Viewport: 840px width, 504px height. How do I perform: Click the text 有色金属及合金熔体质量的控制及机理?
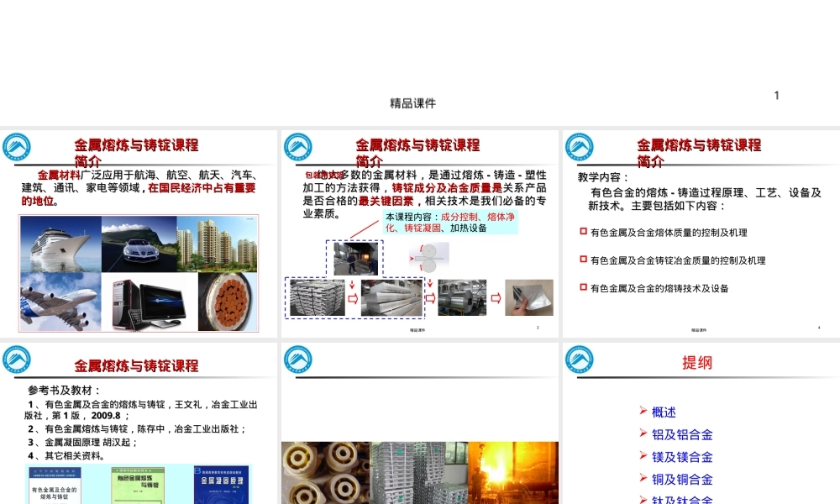(669, 233)
